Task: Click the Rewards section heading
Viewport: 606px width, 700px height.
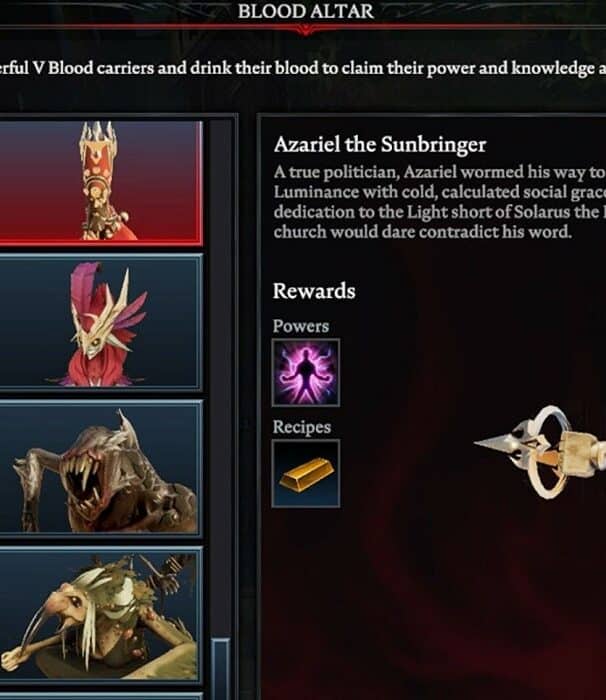Action: pyautogui.click(x=314, y=291)
